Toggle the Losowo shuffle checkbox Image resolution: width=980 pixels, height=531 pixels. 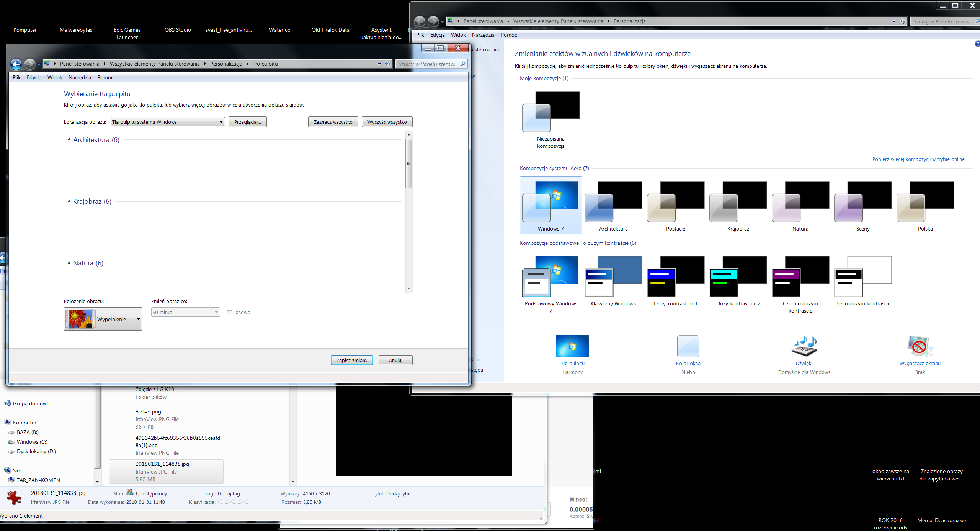pyautogui.click(x=230, y=313)
